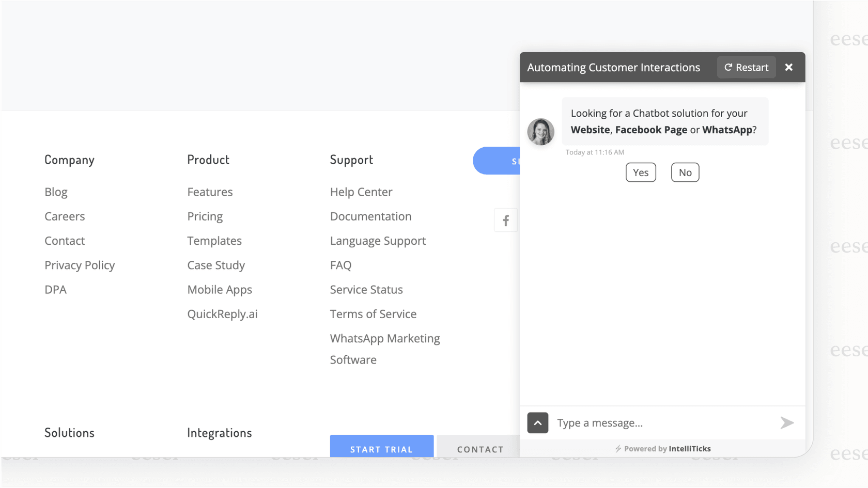Click the lightning bolt icon next to Powered by
The height and width of the screenshot is (488, 868).
pos(618,448)
